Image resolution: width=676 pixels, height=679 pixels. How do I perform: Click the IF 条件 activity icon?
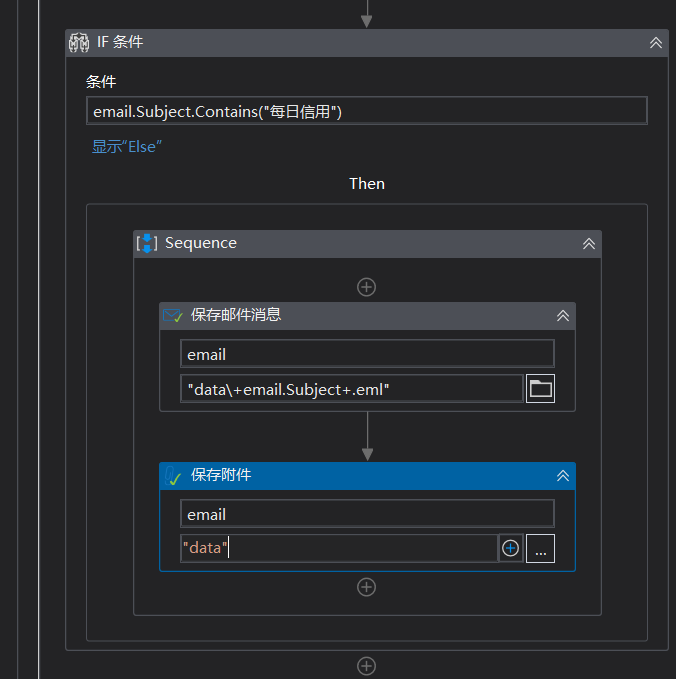click(79, 42)
